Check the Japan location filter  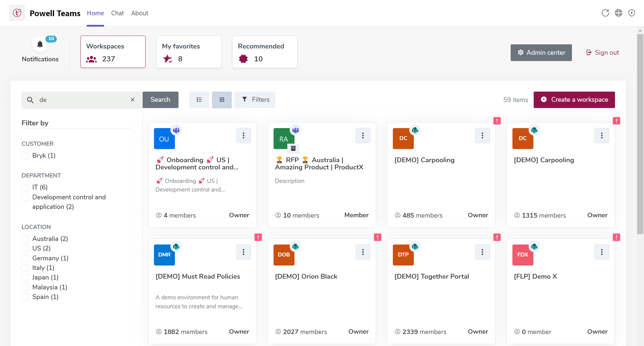[x=25, y=277]
